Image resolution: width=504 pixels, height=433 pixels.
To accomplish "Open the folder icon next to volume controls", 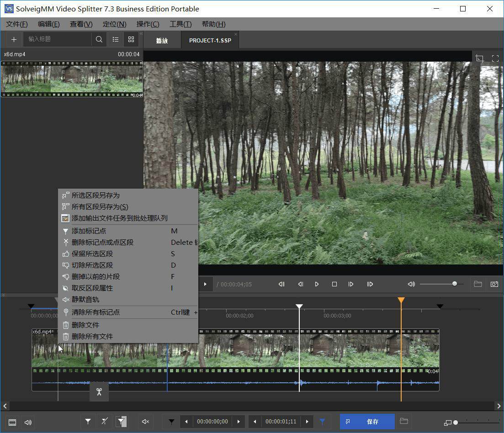I will tap(477, 284).
